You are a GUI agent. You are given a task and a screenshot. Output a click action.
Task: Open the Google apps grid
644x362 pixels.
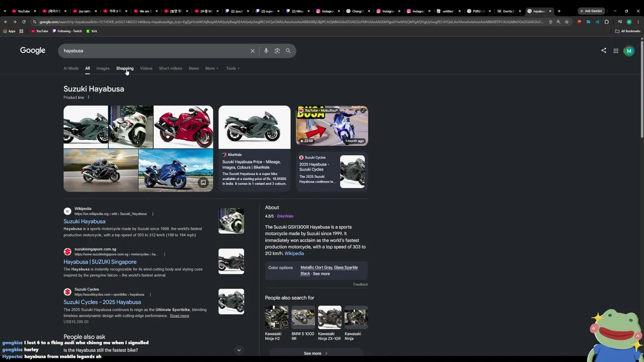(616, 51)
